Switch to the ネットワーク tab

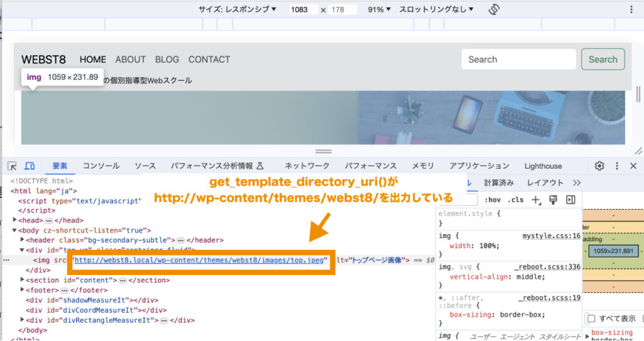click(307, 166)
